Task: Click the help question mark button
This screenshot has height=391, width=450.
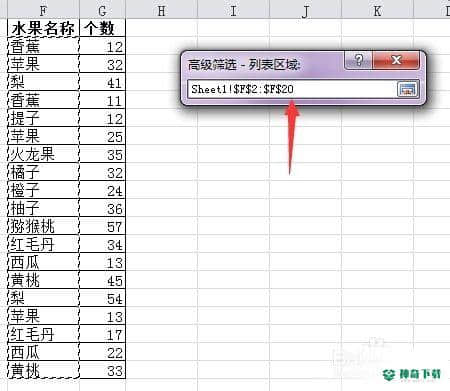Action: tap(358, 60)
